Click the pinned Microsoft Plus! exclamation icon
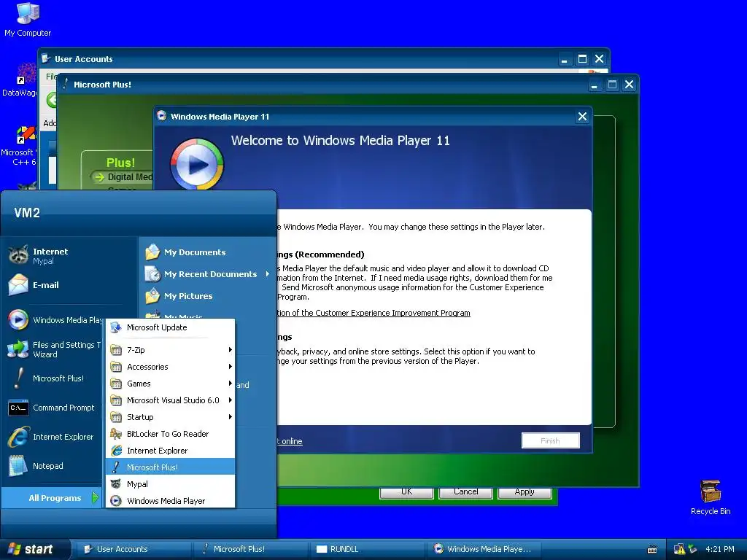 [18, 378]
